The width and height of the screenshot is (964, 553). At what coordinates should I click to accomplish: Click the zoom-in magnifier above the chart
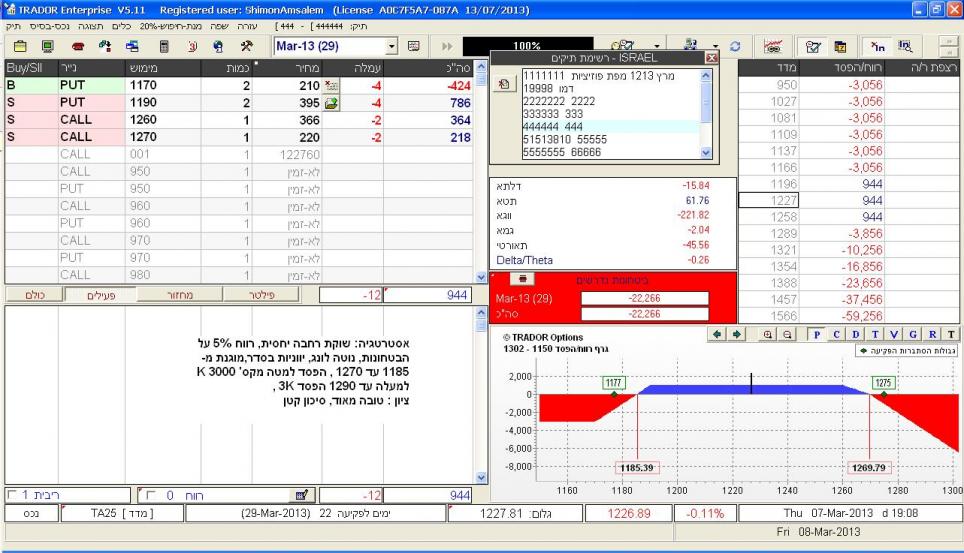(767, 333)
